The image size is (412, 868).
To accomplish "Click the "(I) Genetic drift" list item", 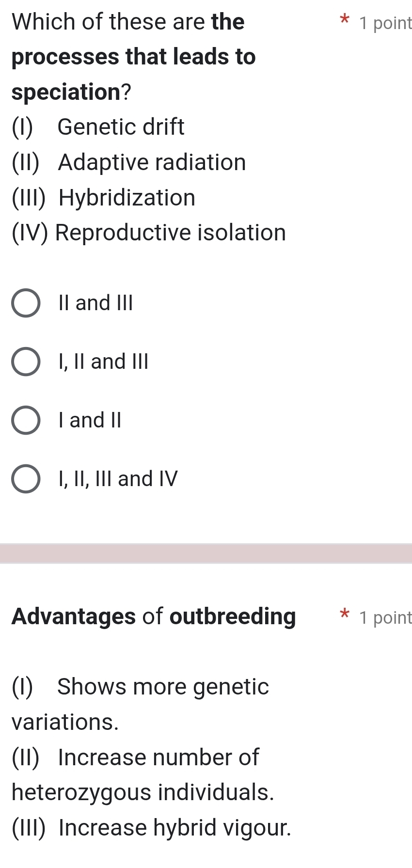I will pyautogui.click(x=97, y=127).
